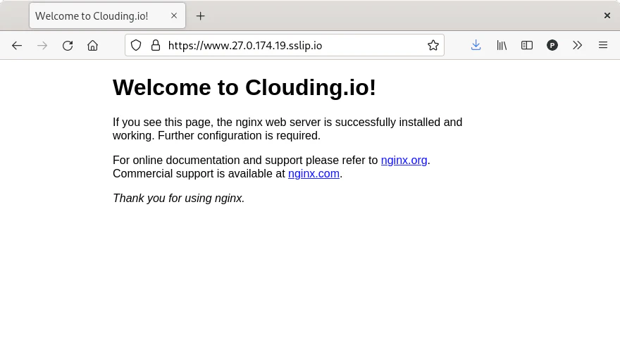Viewport: 620px width, 364px height.
Task: Open a new tab with plus button
Action: pyautogui.click(x=201, y=15)
